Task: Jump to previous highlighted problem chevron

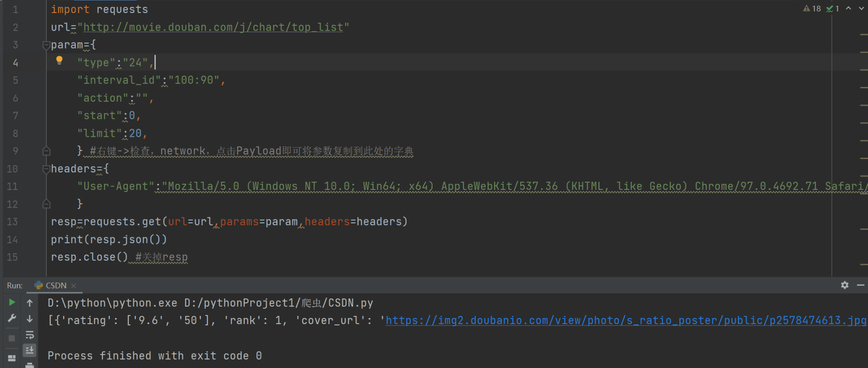Action: 848,8
